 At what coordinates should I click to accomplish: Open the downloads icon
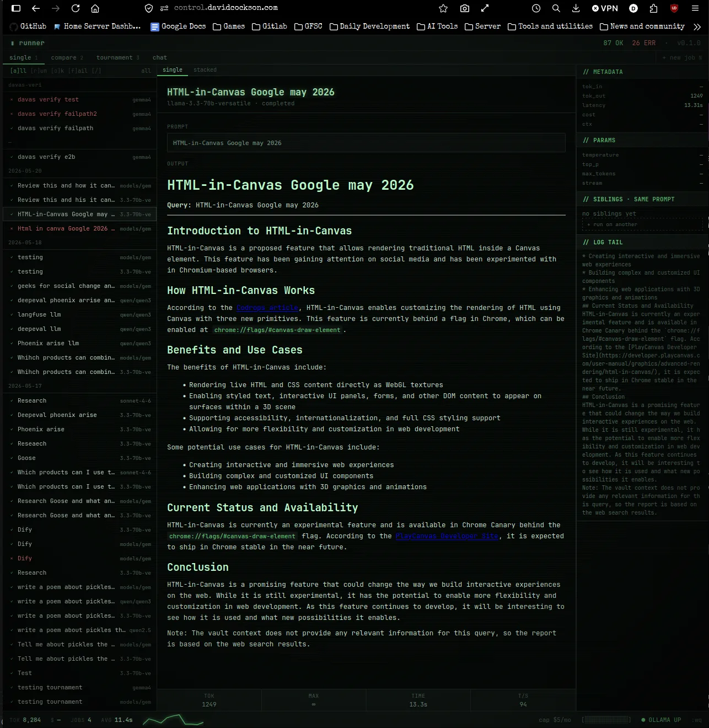pyautogui.click(x=576, y=8)
